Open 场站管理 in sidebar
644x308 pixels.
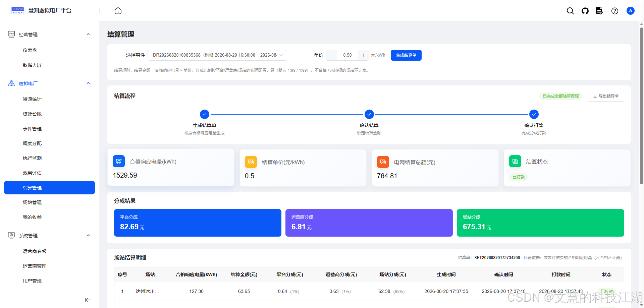coord(49,202)
